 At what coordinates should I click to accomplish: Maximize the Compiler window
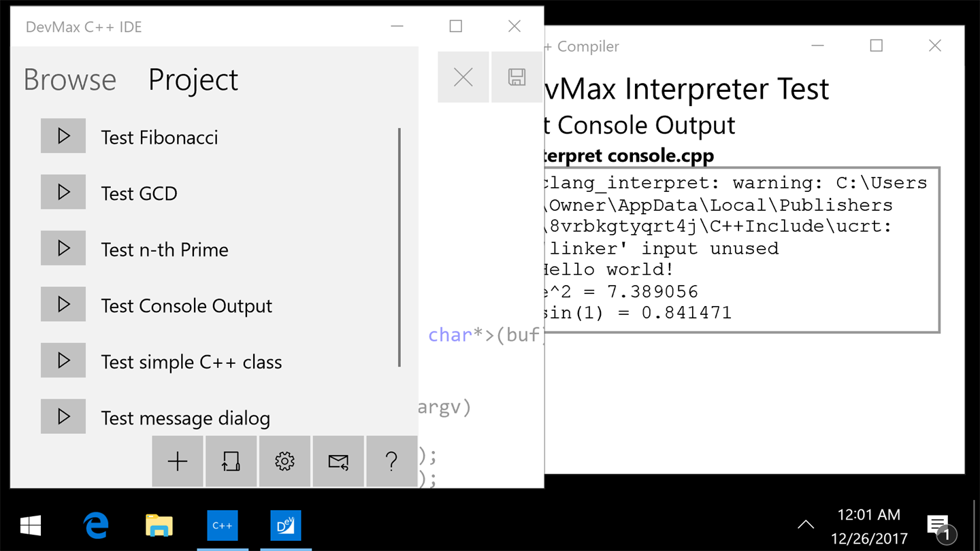tap(877, 46)
